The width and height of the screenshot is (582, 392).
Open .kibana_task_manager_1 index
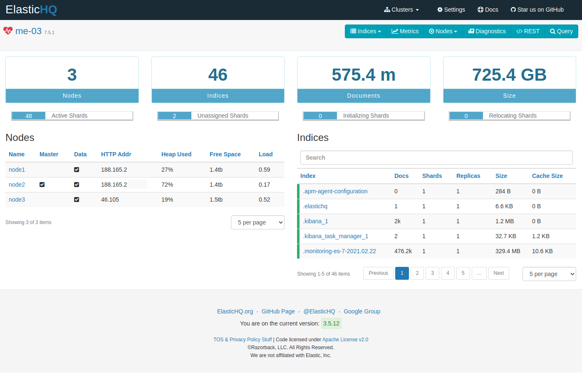pos(336,236)
